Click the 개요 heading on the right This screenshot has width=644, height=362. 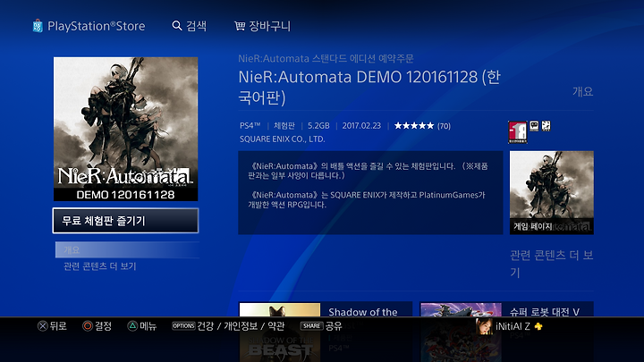click(583, 91)
